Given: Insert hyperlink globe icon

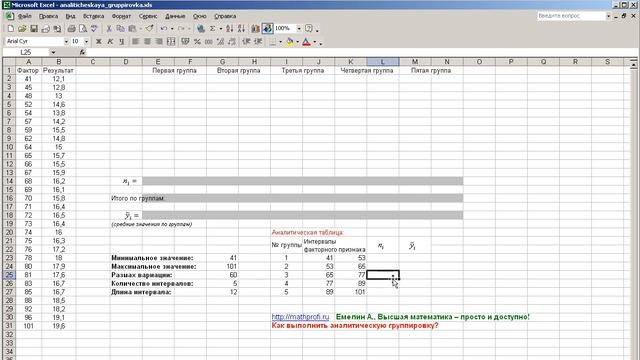Looking at the screenshot, I should [200, 29].
